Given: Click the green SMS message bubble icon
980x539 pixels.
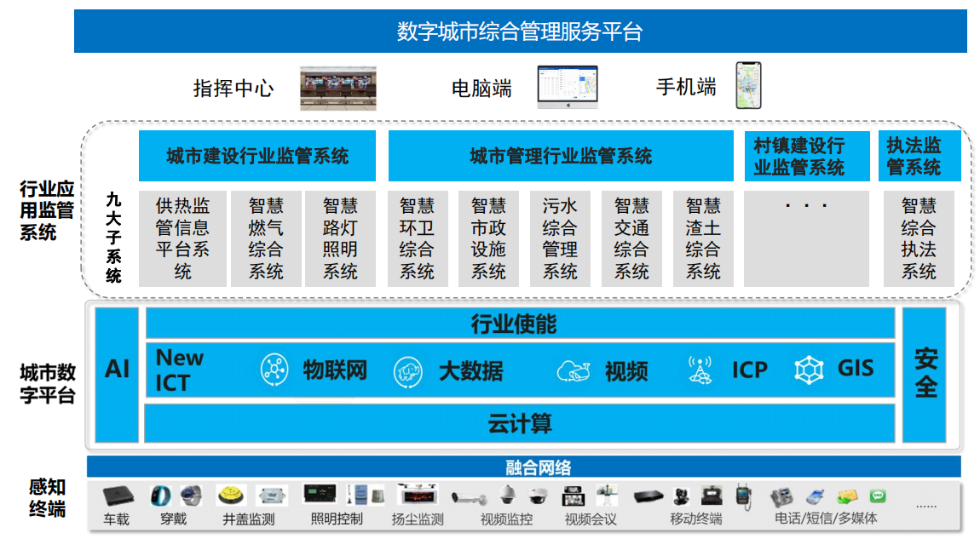Looking at the screenshot, I should pos(878,496).
